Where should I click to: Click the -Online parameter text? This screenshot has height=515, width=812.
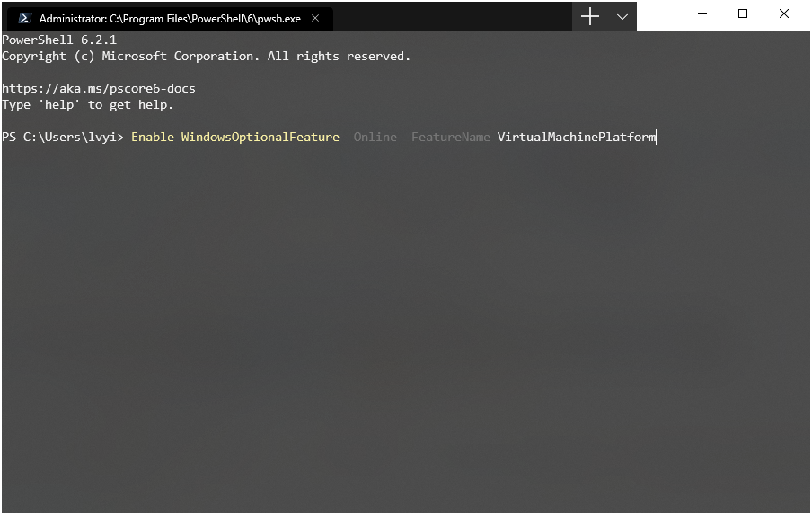372,137
